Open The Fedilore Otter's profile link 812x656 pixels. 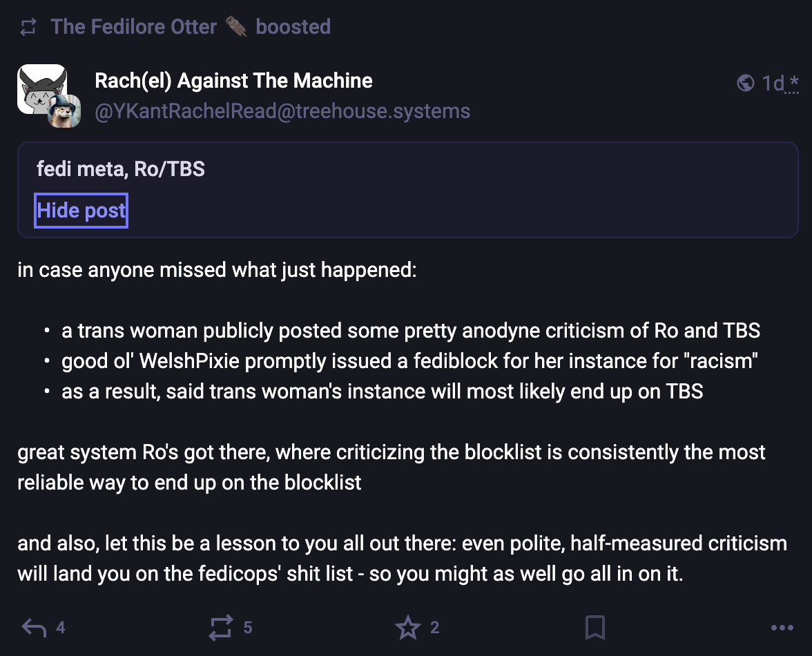[x=133, y=27]
